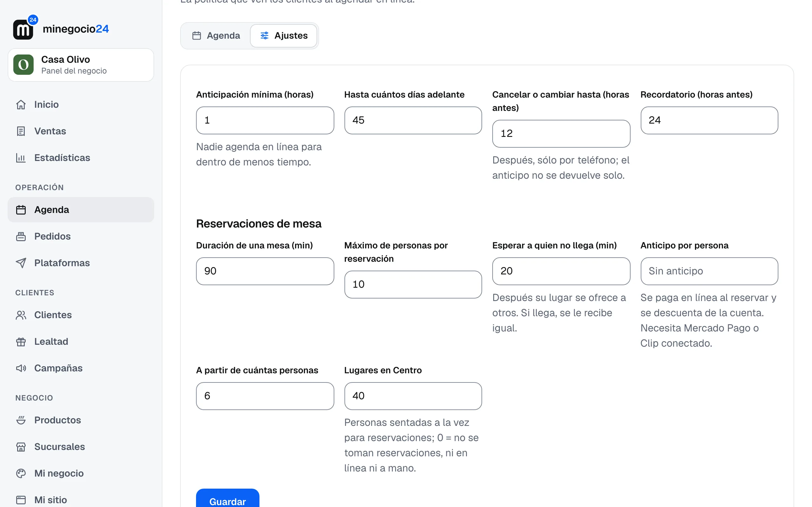Open the Casa Olivo business panel card
Viewport: 812px width, 507px height.
pyautogui.click(x=81, y=65)
